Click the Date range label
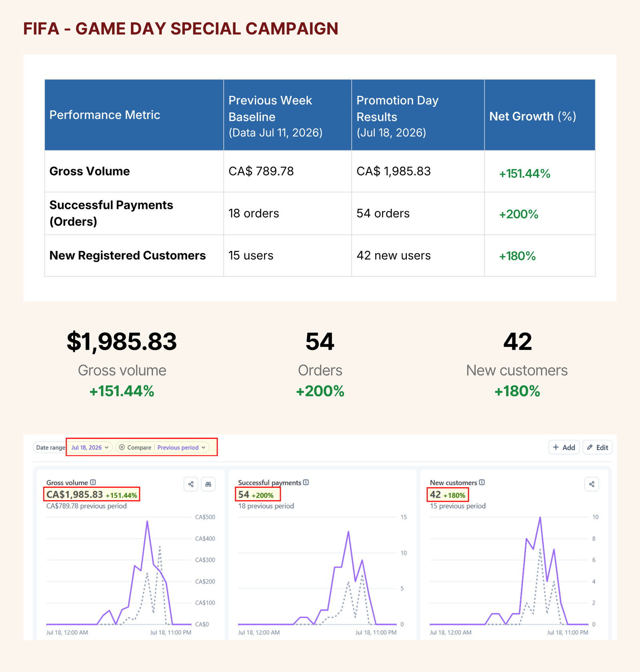Image resolution: width=640 pixels, height=672 pixels. 50,447
